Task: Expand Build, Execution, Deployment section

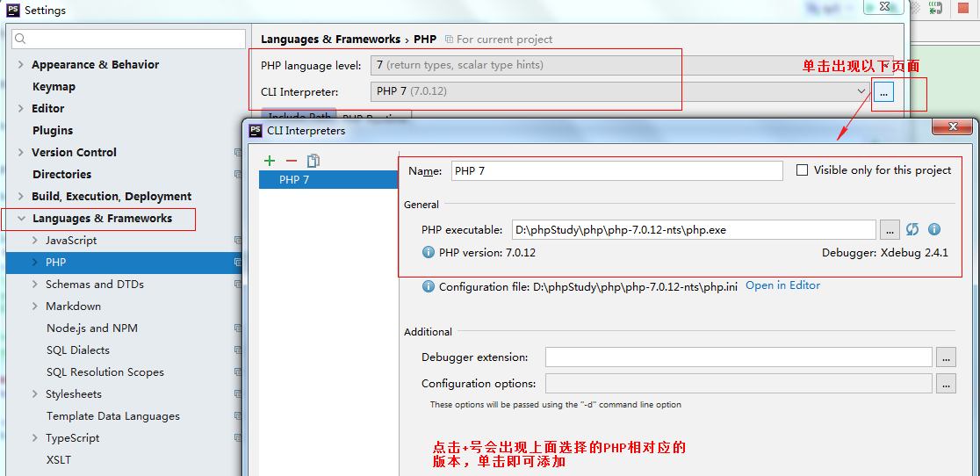Action: point(21,196)
